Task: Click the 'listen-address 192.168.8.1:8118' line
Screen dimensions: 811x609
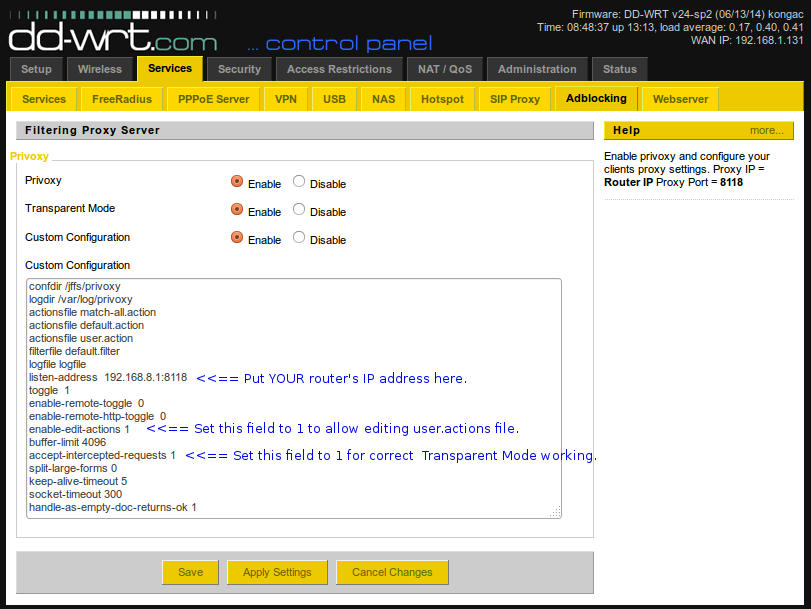Action: 108,377
